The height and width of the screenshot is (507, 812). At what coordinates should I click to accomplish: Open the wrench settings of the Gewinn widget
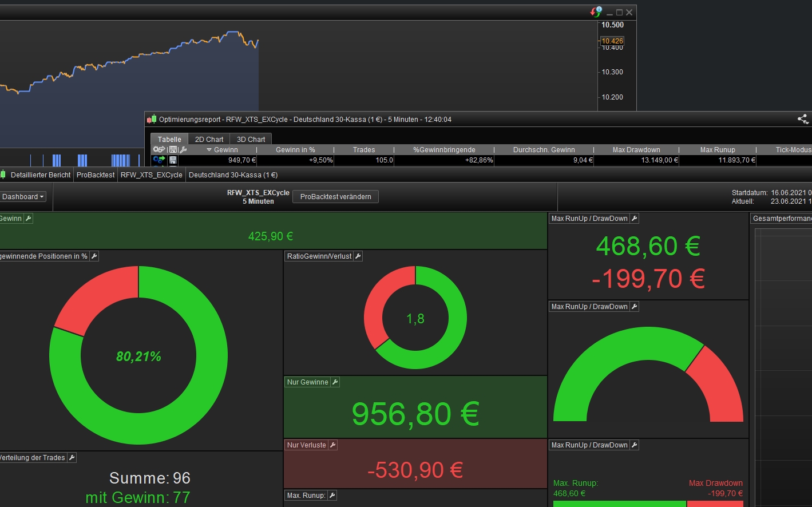click(28, 219)
